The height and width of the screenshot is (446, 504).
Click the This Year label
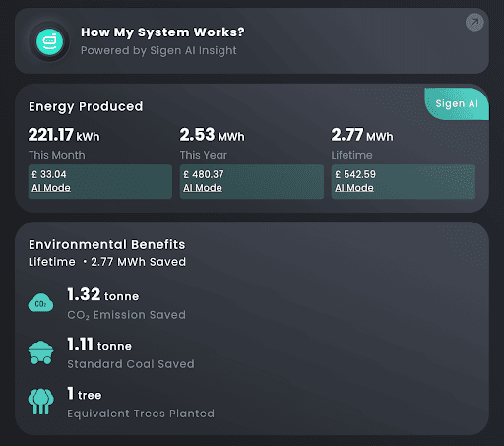[x=204, y=155]
